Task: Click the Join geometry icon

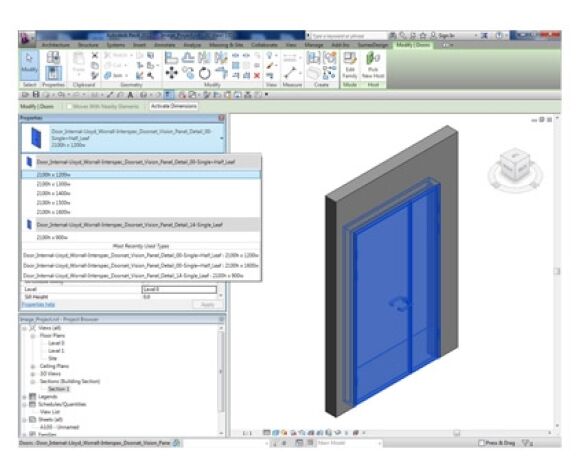Action: click(x=108, y=75)
